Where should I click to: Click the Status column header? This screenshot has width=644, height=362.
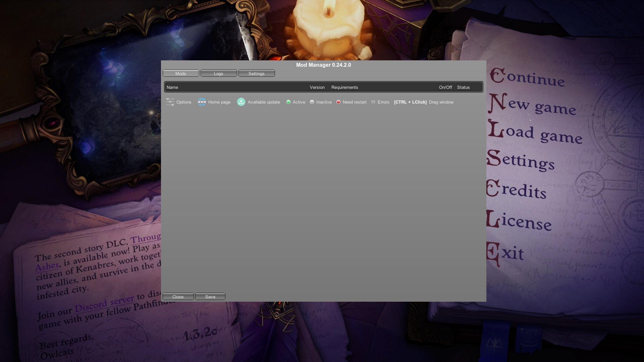[x=463, y=87]
